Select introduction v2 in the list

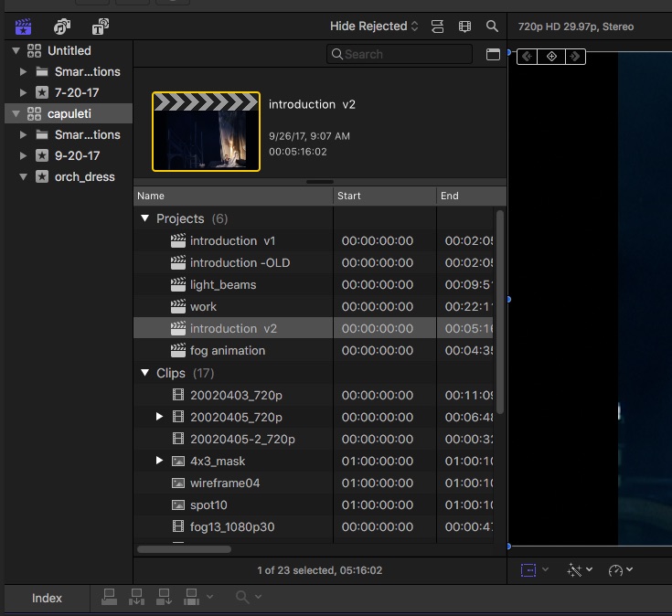[x=314, y=328]
